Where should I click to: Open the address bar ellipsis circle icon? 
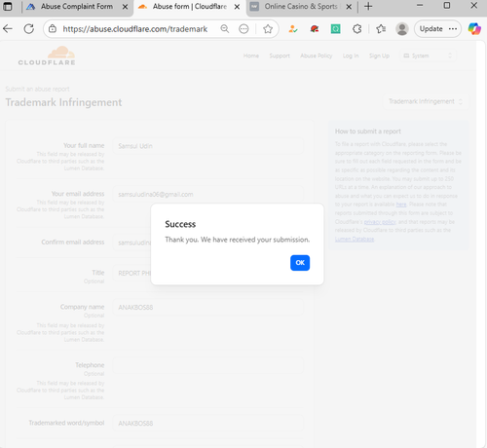point(243,29)
